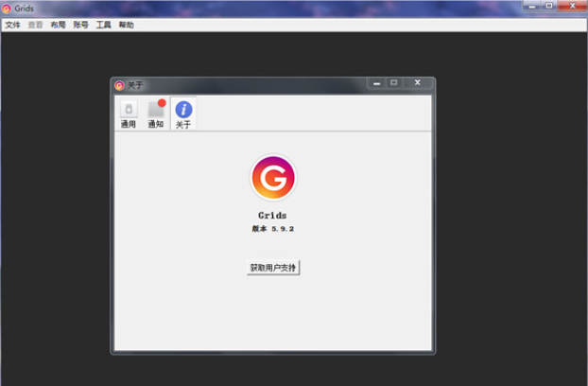Image resolution: width=588 pixels, height=386 pixels.
Task: Click the small icon in the 关于 dialog title bar
Action: pos(119,85)
